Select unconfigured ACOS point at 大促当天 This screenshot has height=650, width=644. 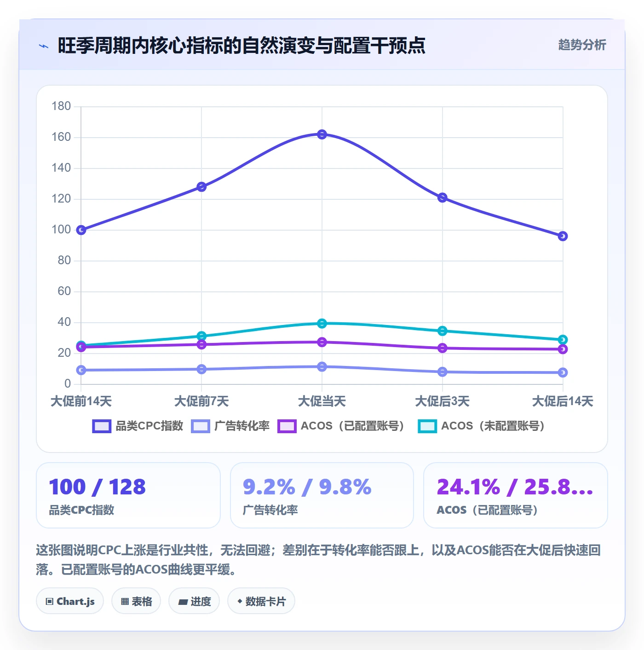click(322, 324)
